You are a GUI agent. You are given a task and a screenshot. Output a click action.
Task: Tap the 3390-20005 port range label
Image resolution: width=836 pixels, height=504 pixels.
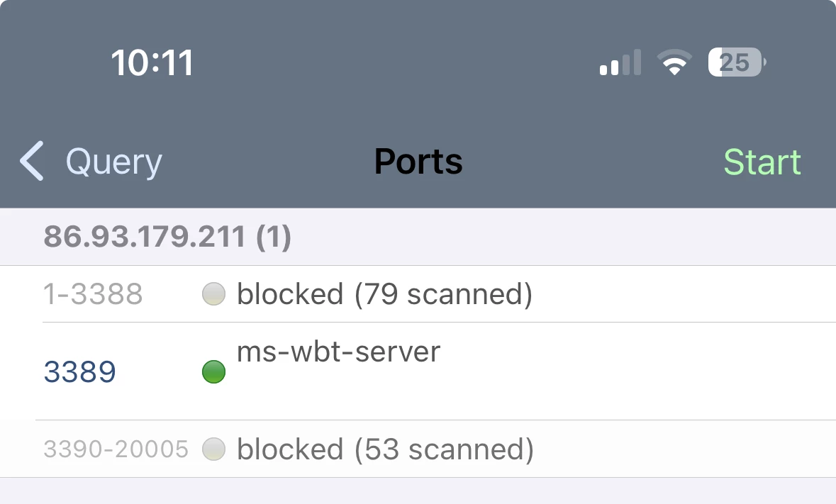tap(116, 449)
